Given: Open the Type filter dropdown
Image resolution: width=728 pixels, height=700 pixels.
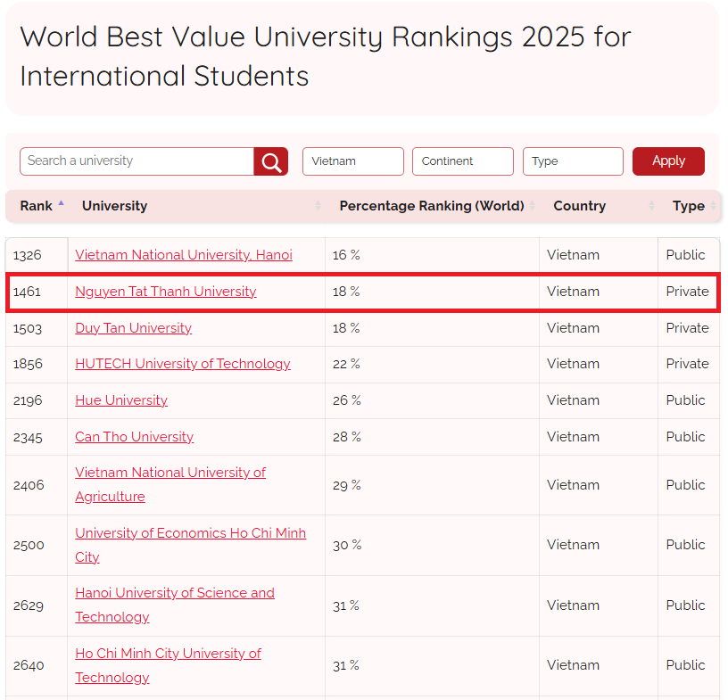Looking at the screenshot, I should click(573, 161).
